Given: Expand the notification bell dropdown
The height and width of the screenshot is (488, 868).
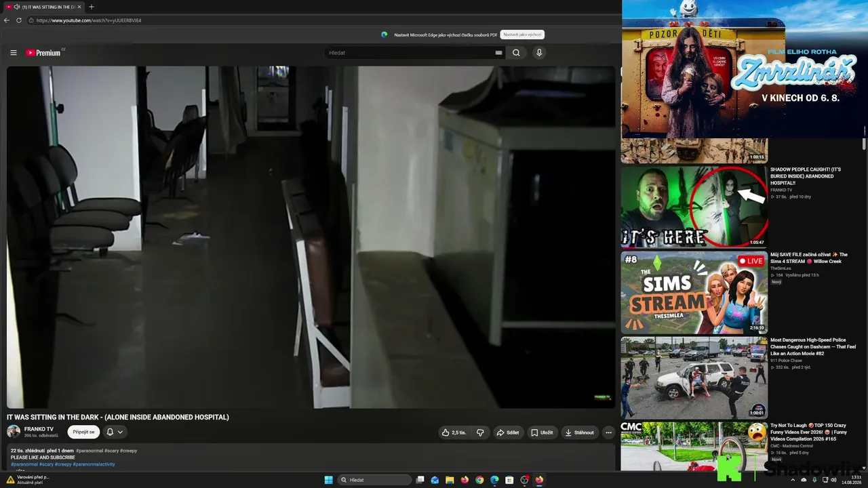Looking at the screenshot, I should [115, 432].
